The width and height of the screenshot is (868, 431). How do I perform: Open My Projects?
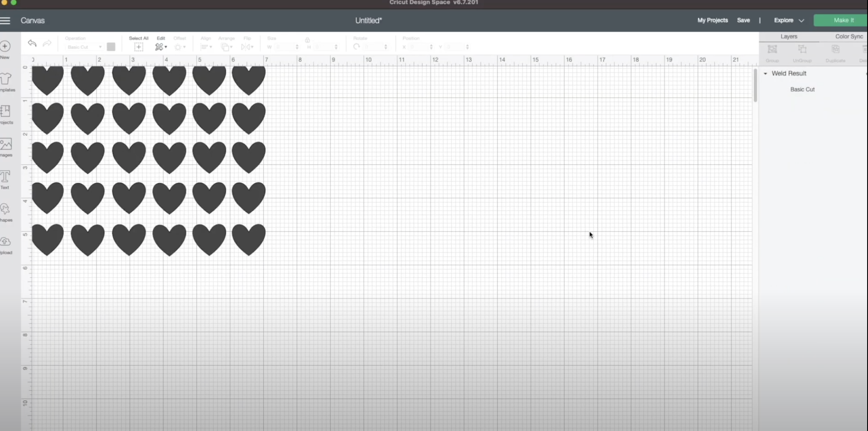(713, 20)
